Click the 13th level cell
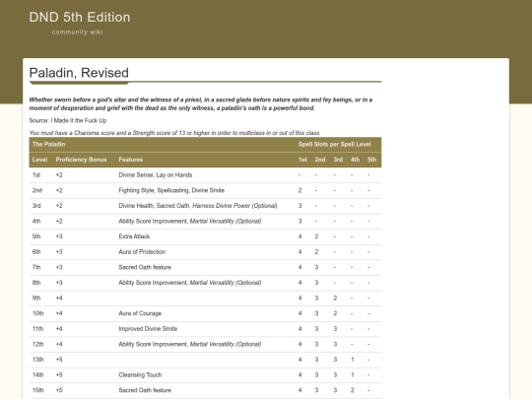Viewport: 532px width, 399px height. (x=38, y=360)
